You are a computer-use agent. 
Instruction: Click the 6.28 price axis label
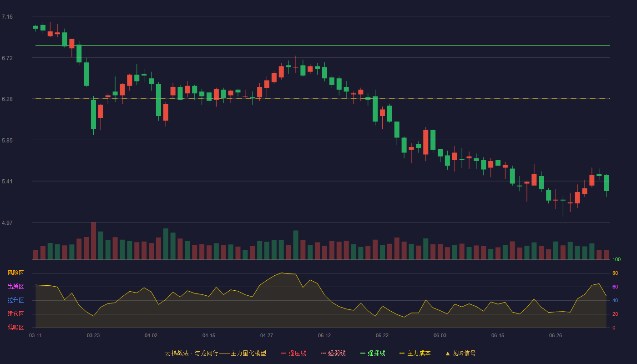pyautogui.click(x=7, y=99)
